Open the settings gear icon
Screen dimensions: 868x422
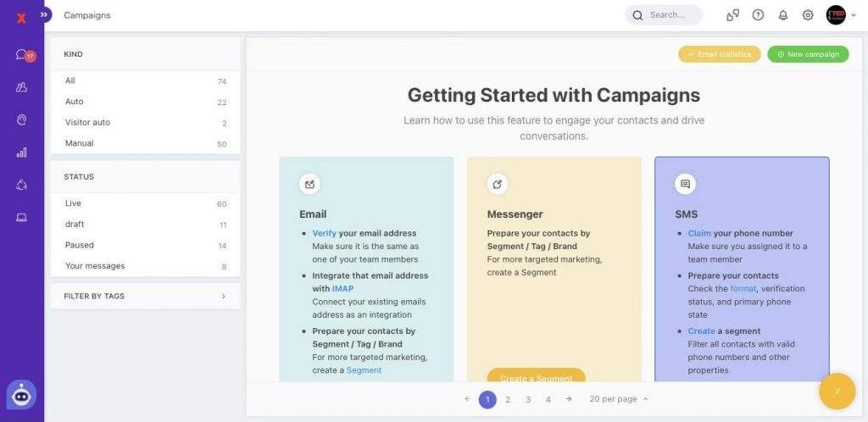pos(808,15)
